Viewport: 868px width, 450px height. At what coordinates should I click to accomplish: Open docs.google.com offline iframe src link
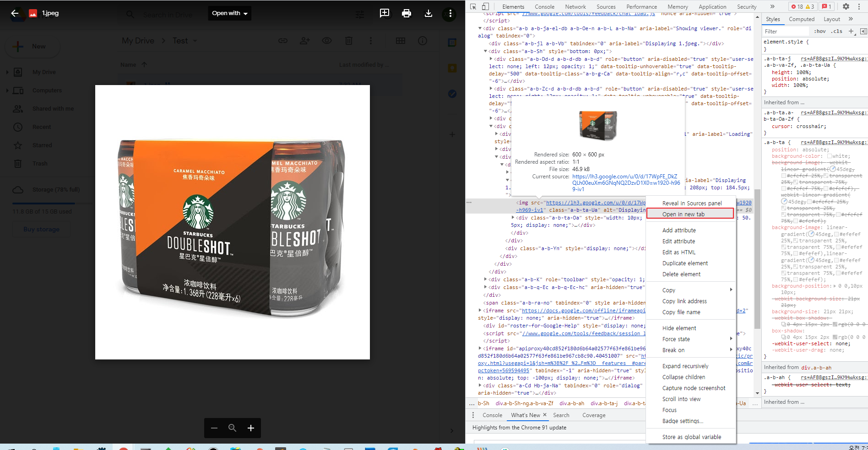tap(583, 311)
